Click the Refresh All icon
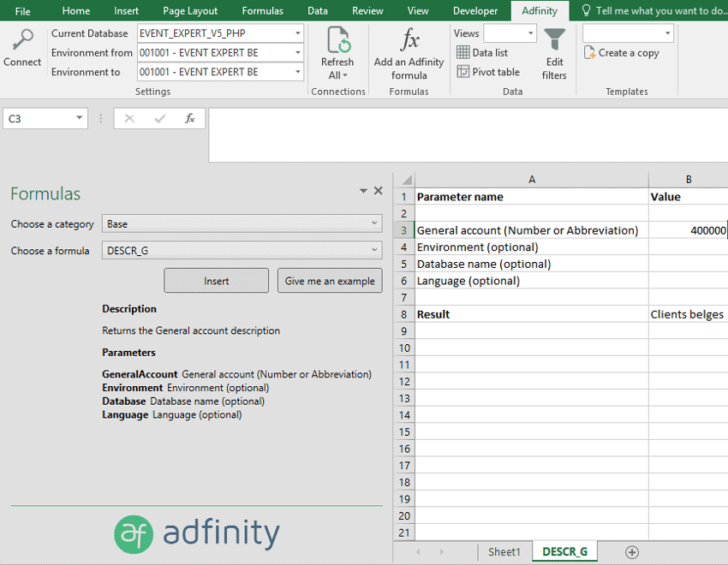 pos(337,41)
